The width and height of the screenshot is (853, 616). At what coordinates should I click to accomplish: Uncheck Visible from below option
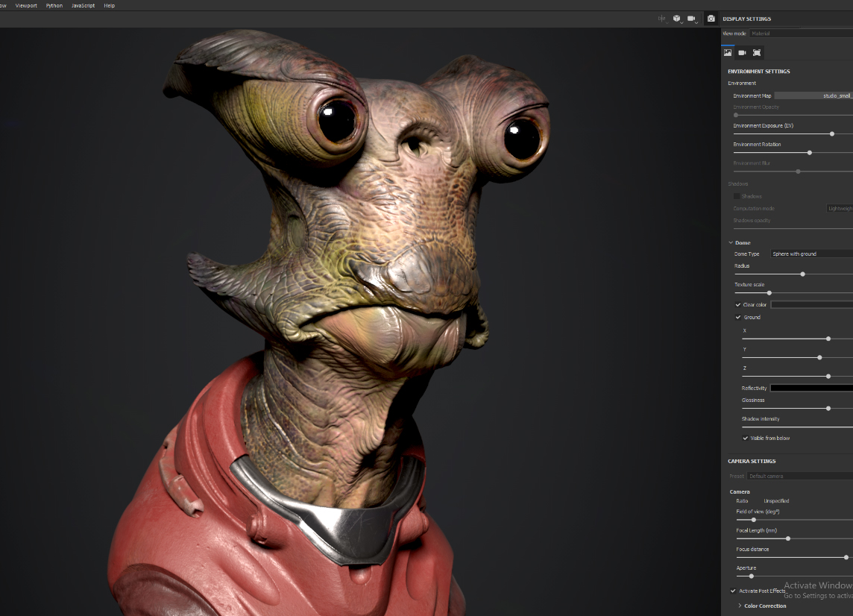(745, 438)
